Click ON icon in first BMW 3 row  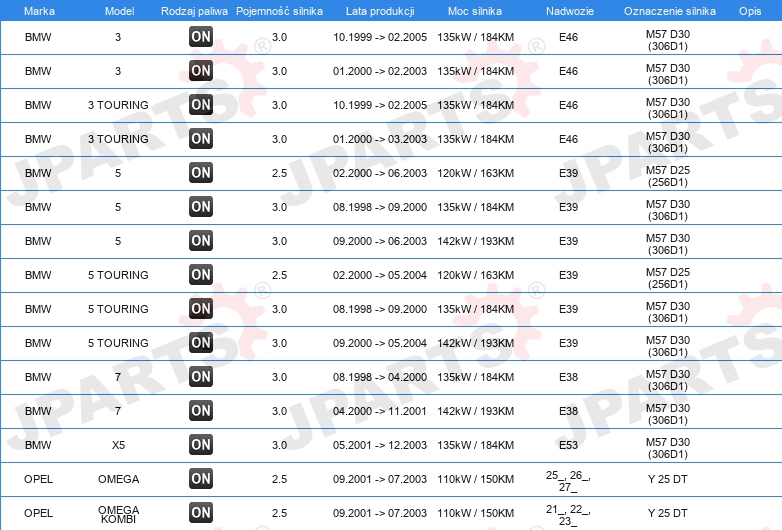click(201, 36)
